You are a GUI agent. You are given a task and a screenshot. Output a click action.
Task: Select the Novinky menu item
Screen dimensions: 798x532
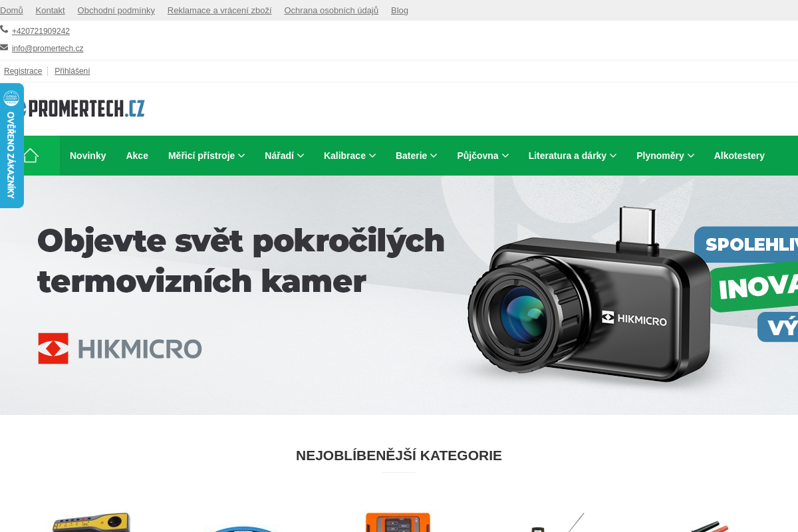point(87,155)
